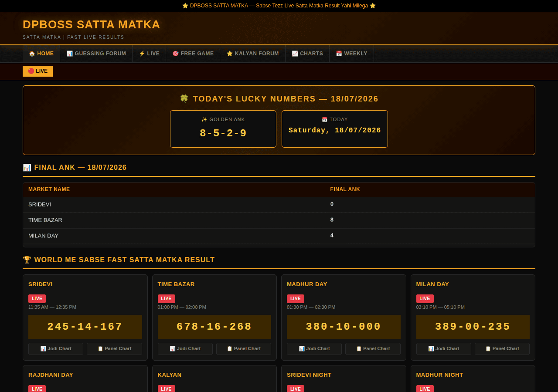Screen dimensions: 558x392
Task: Open the Madhur Day Panel Chart
Action: 373,348
